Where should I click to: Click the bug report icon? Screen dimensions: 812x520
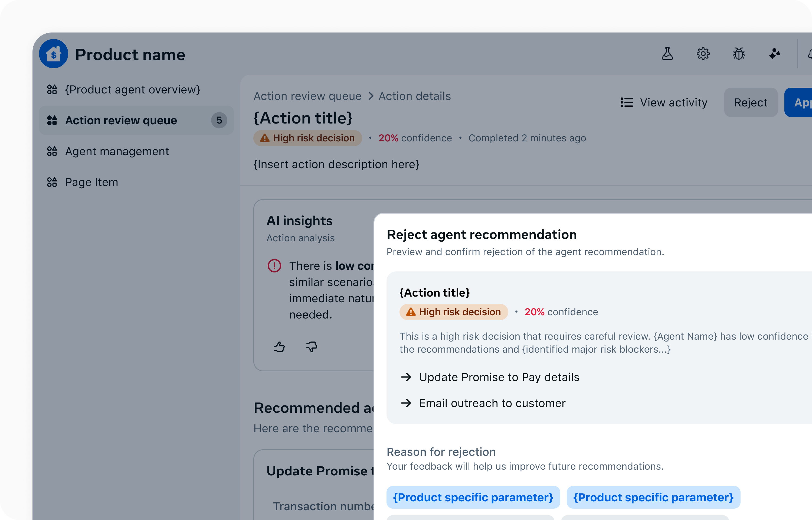(738, 54)
